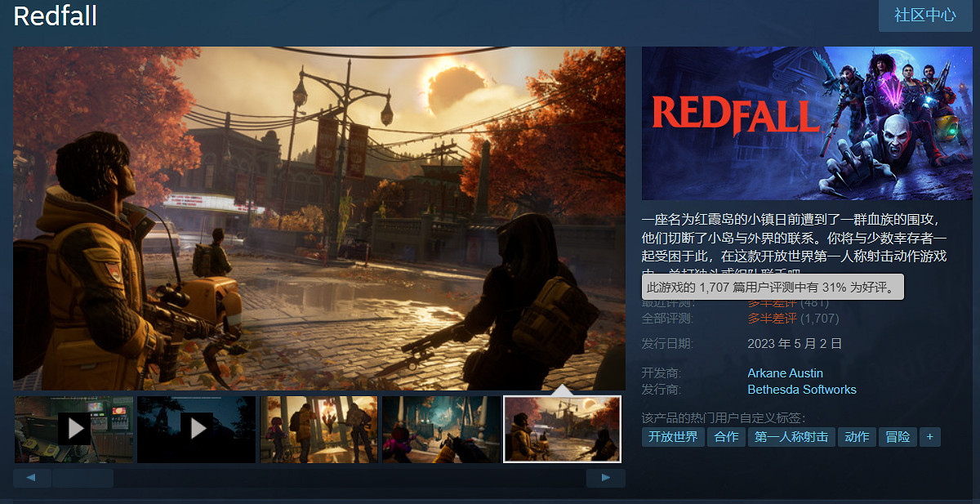Screen dimensions: 980x504
Task: Select the 合作 tag
Action: pos(726,436)
